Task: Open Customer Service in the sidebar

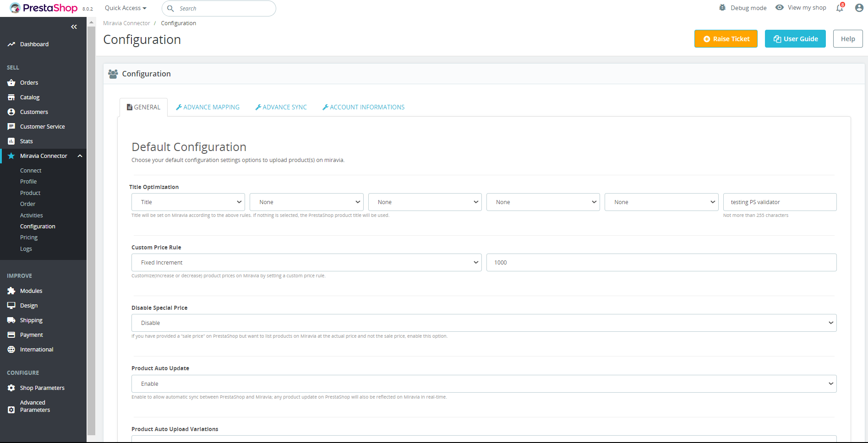Action: (43, 127)
